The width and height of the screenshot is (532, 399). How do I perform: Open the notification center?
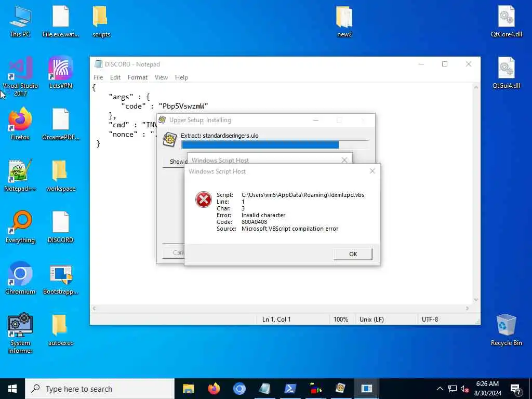pos(515,389)
